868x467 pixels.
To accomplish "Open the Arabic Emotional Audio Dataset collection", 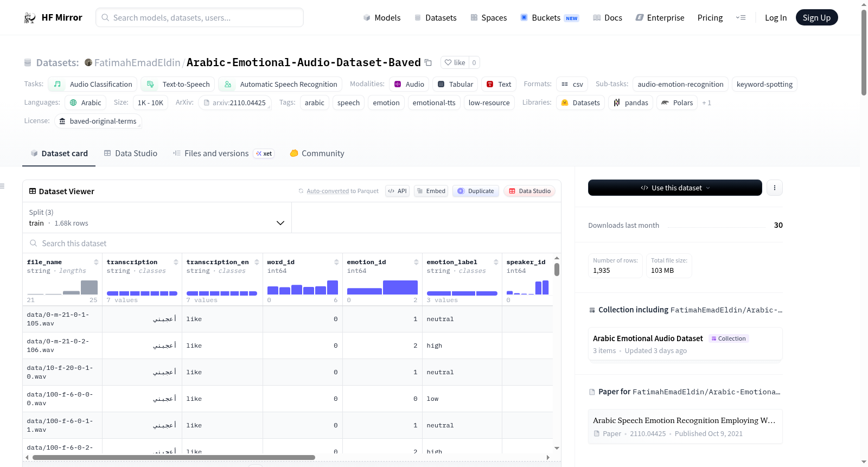I will point(685,344).
